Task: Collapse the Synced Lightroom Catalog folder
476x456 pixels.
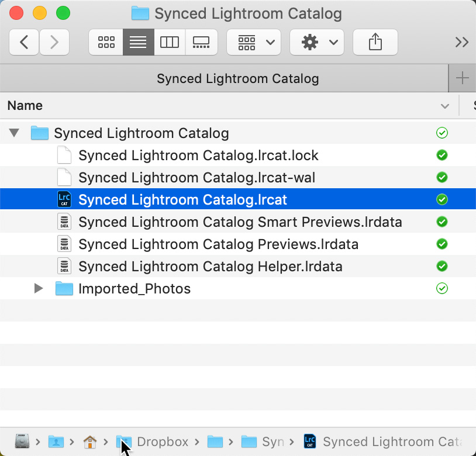Action: point(14,133)
